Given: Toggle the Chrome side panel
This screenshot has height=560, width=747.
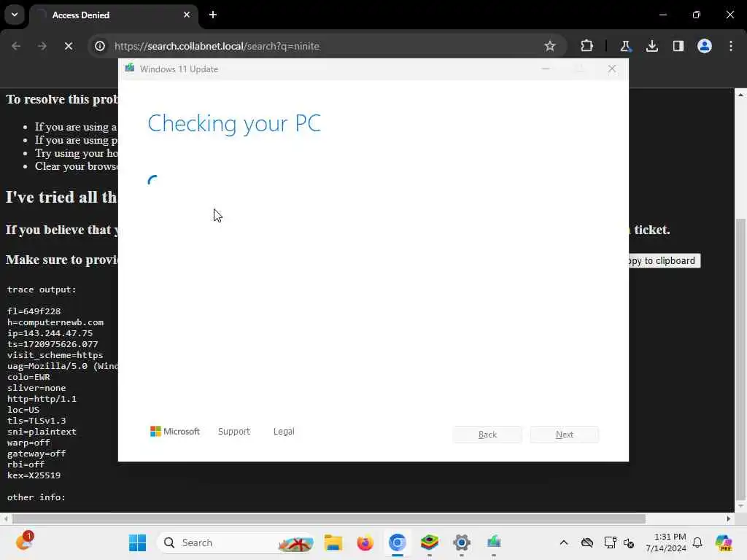Looking at the screenshot, I should [678, 46].
